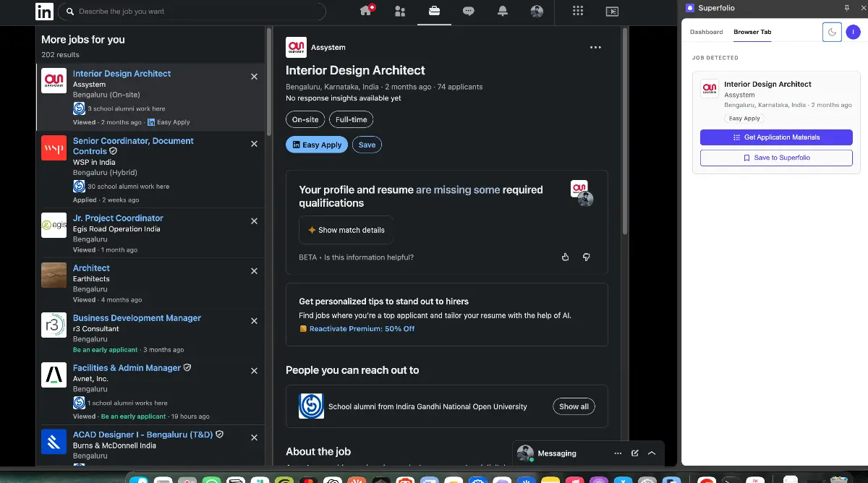Open the For Business apps grid
The image size is (868, 483).
577,11
